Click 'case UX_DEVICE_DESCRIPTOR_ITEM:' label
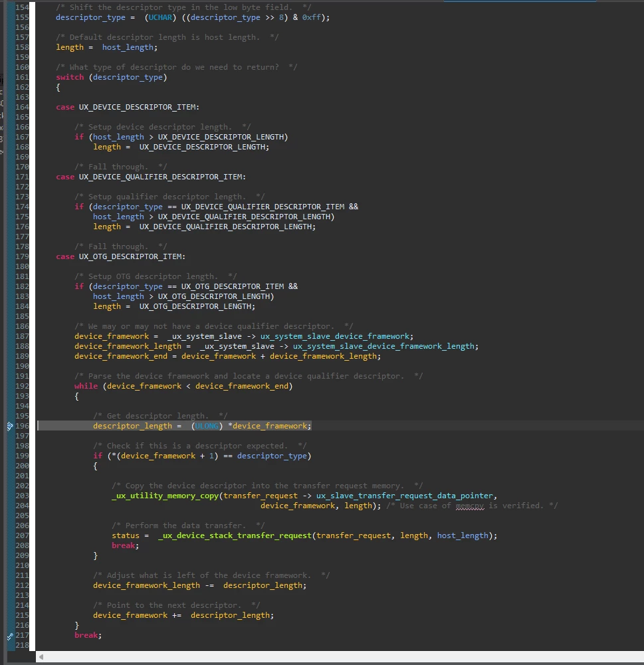Screen dimensions: 644x665 point(128,108)
